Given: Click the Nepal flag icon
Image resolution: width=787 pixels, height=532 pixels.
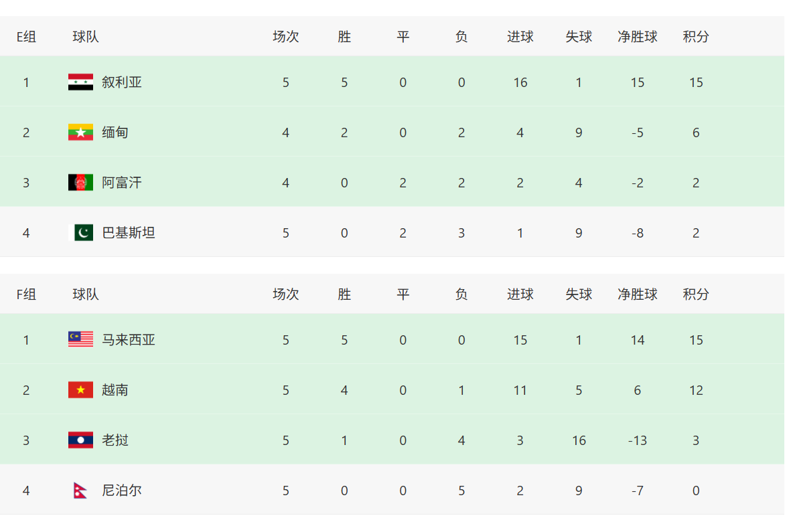Looking at the screenshot, I should pos(80,491).
